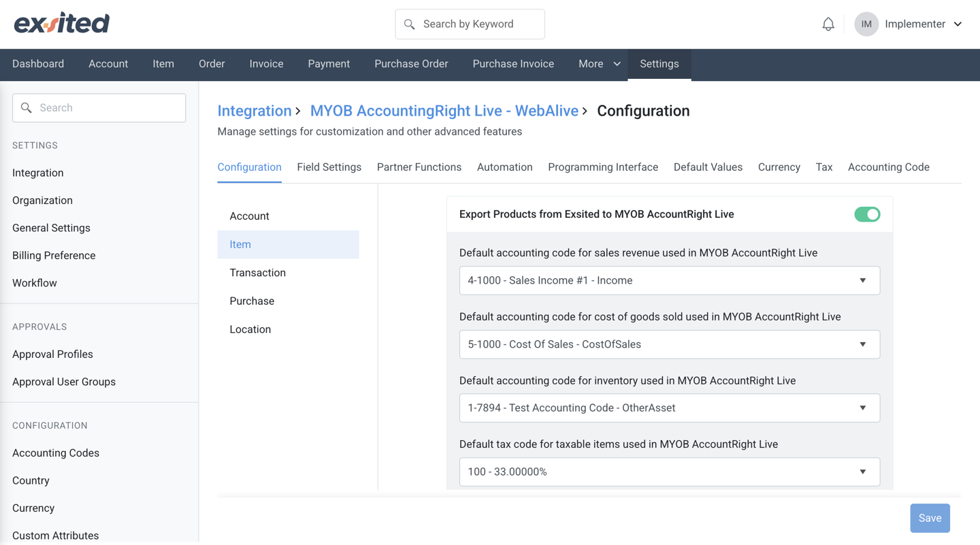Switch to the Currency tab
Screen dimensions: 980x545
click(x=779, y=167)
